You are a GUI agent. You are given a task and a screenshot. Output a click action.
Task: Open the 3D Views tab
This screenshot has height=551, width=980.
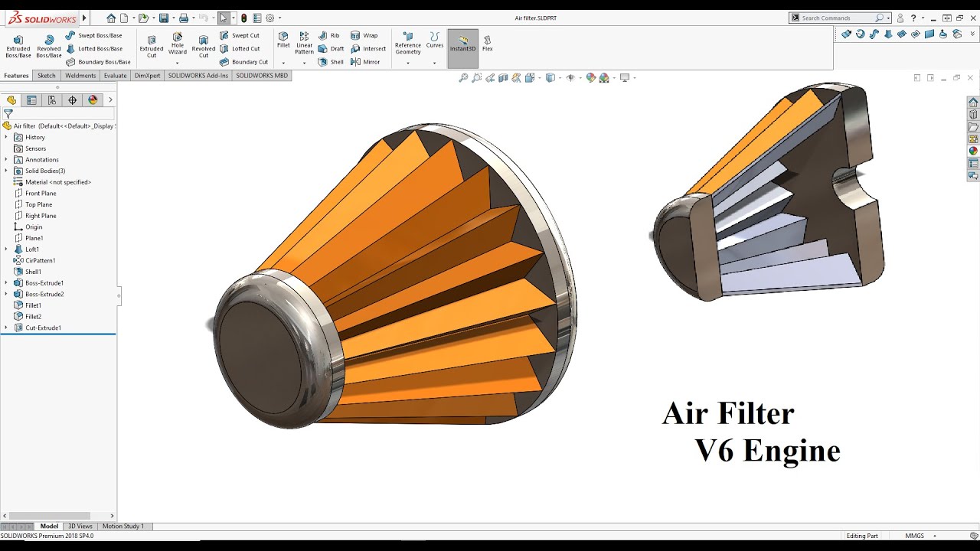80,527
